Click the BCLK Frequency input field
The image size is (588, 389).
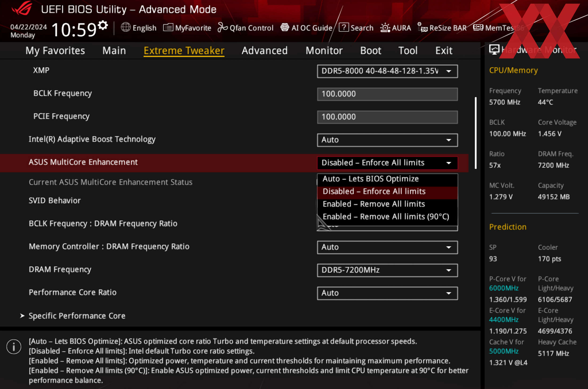(x=387, y=94)
